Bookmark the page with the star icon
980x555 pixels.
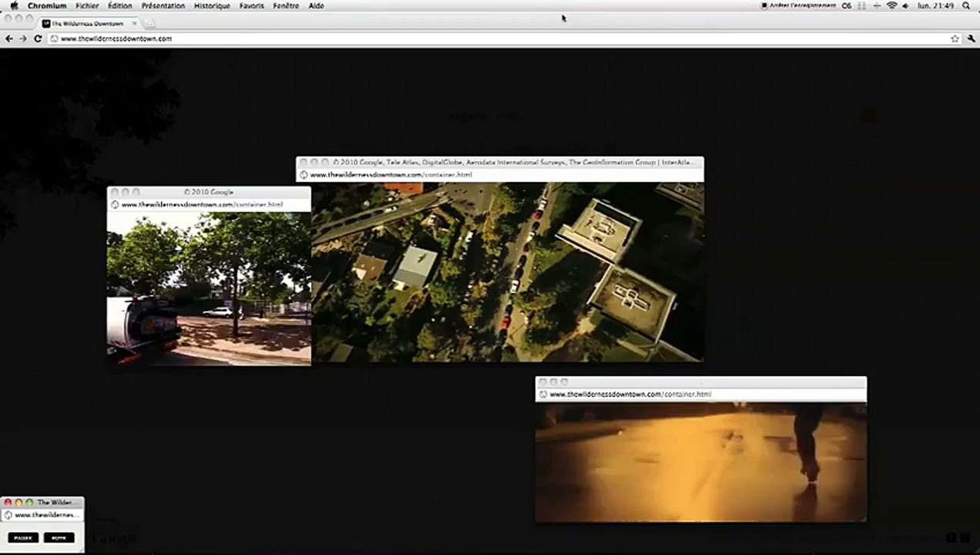click(955, 39)
